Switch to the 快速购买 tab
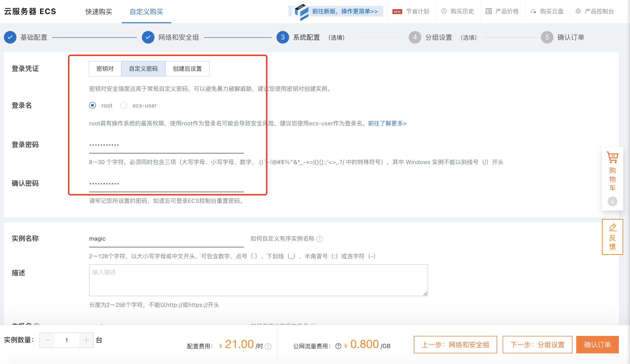Viewport: 630px width, 364px height. [99, 11]
